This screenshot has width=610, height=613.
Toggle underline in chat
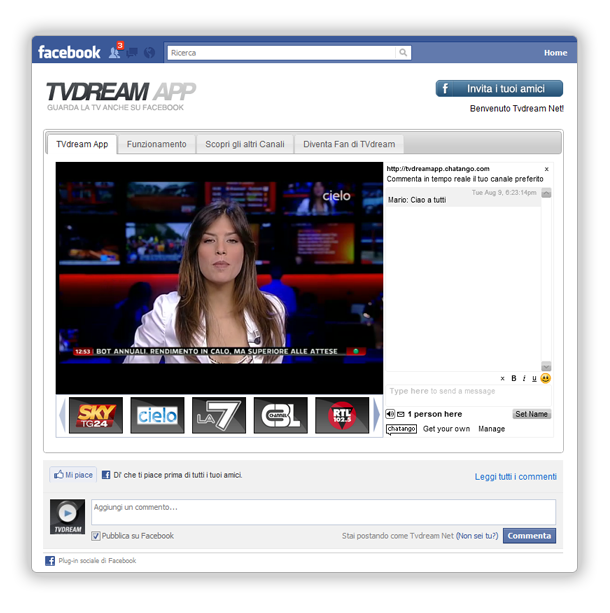point(534,378)
